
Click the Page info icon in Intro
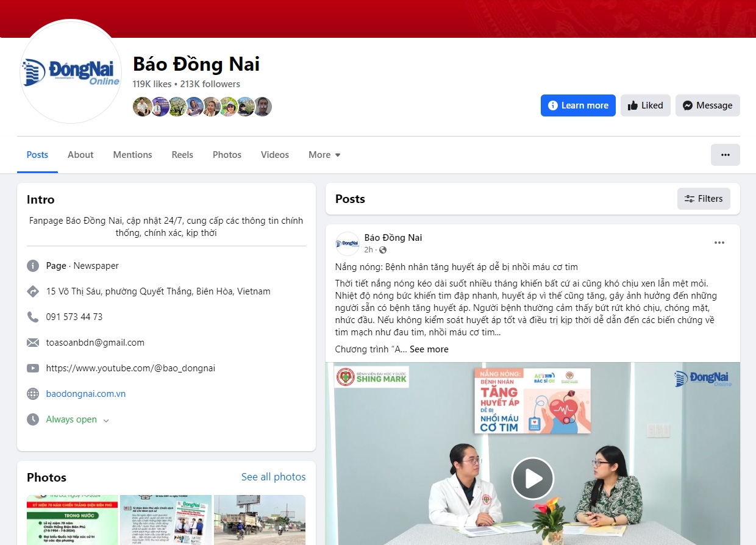coord(33,266)
